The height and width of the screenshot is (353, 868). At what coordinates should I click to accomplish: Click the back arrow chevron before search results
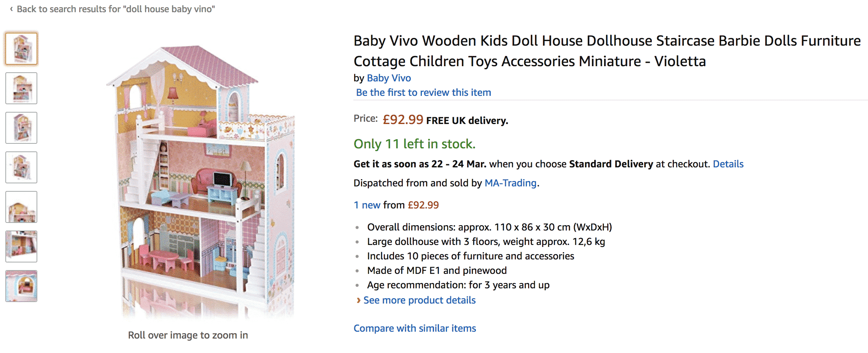[11, 9]
